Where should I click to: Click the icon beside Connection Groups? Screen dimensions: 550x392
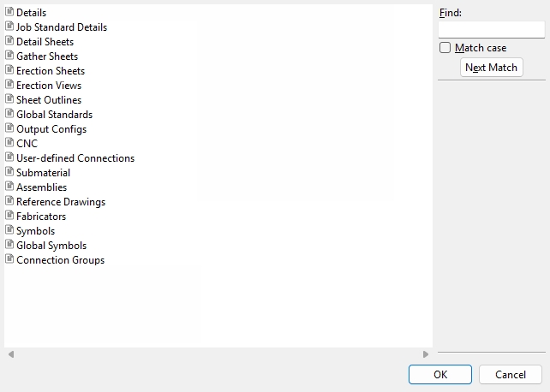[x=9, y=259]
